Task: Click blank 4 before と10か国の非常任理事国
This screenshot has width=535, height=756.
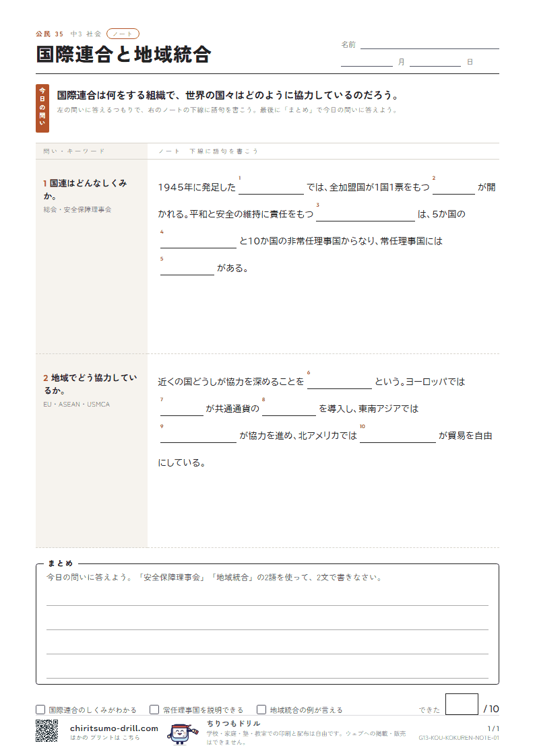Action: pyautogui.click(x=198, y=242)
